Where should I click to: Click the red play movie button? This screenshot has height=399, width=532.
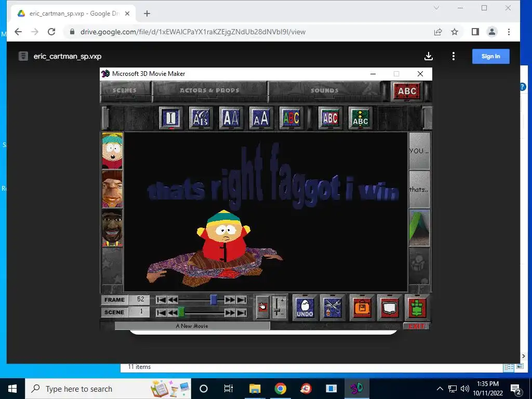click(262, 307)
